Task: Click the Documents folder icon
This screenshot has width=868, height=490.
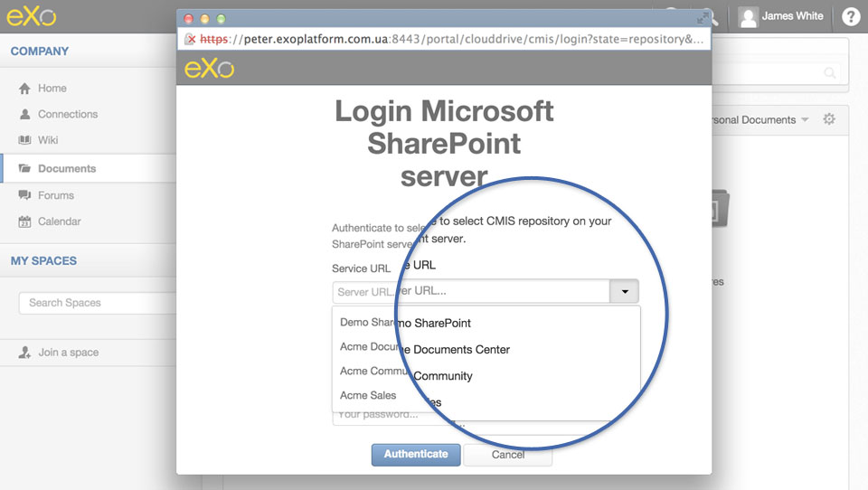Action: coord(24,168)
